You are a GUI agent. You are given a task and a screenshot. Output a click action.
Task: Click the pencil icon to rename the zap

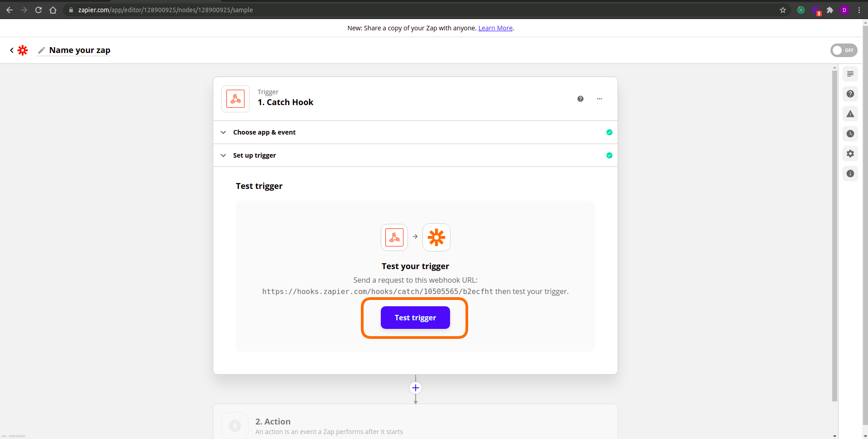click(x=42, y=50)
